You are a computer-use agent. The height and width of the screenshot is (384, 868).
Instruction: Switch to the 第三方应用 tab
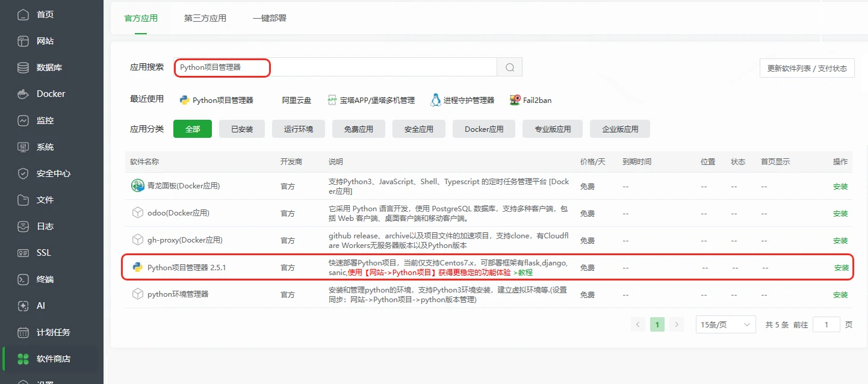coord(205,18)
